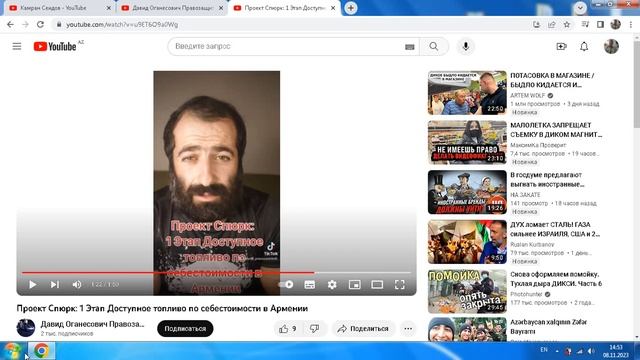
Task: Open the ДУХ ломает СТАЛЬ ГАЗА video
Action: [467, 242]
